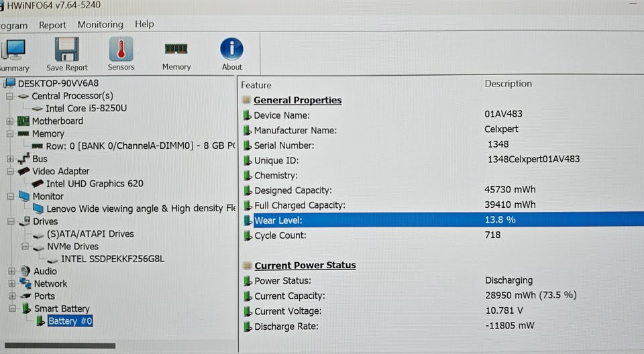Viewport: 644px width, 354px height.
Task: Expand the Audio tree node
Action: pos(11,272)
